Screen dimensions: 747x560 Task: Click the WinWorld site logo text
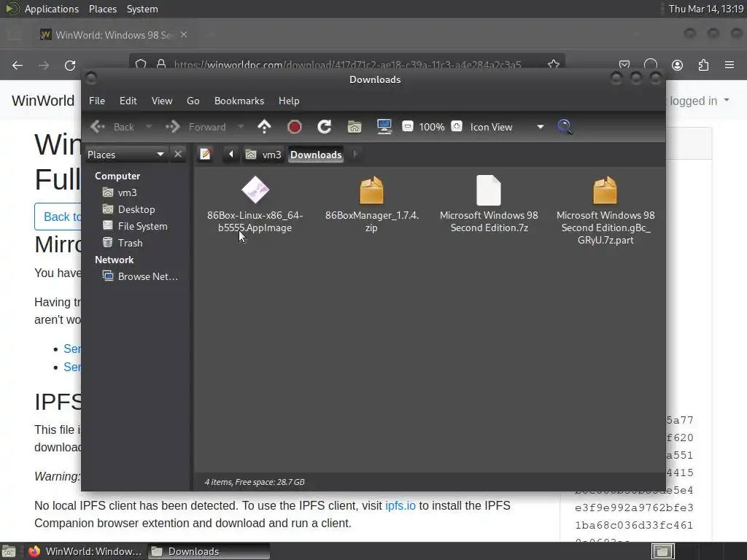(x=43, y=101)
